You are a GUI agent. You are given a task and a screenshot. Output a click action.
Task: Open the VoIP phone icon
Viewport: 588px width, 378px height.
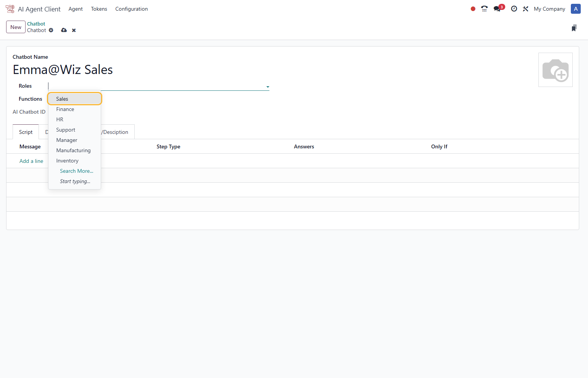click(484, 9)
